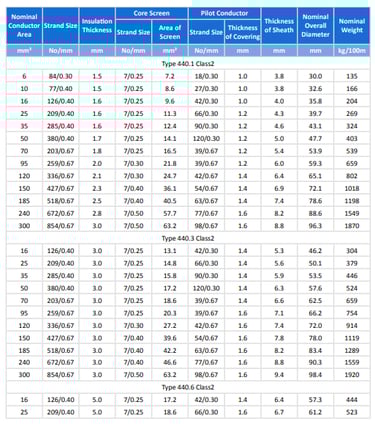This screenshot has width=375, height=424.
Task: Select the 9.6 area of screen value
Action: coord(170,101)
